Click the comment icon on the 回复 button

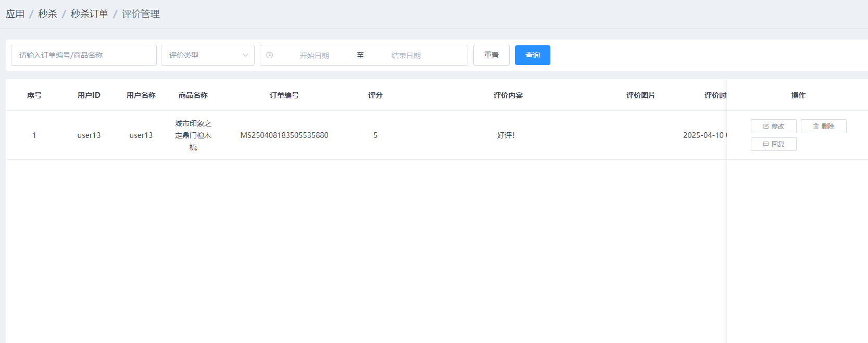coord(766,144)
